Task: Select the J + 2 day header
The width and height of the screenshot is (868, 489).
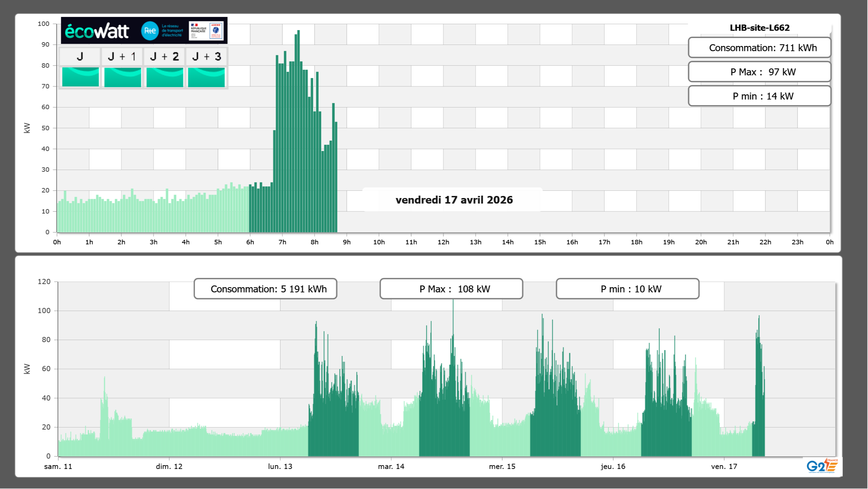Action: click(165, 57)
